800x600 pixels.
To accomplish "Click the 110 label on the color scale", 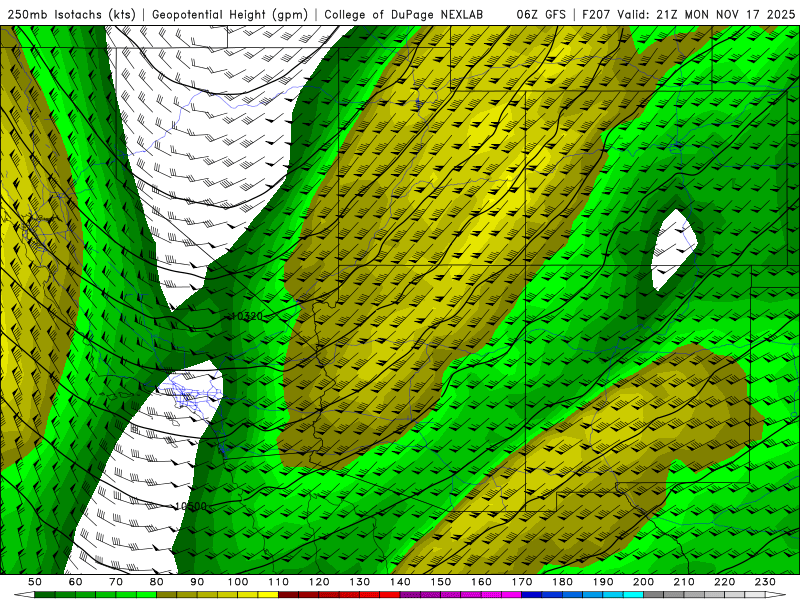I will tap(279, 582).
